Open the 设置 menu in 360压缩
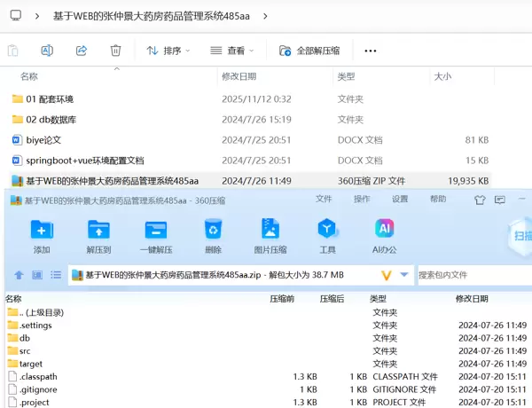This screenshot has width=532, height=408. click(400, 200)
